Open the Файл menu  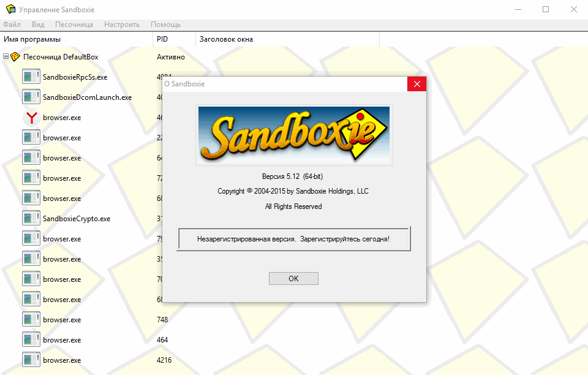point(12,25)
